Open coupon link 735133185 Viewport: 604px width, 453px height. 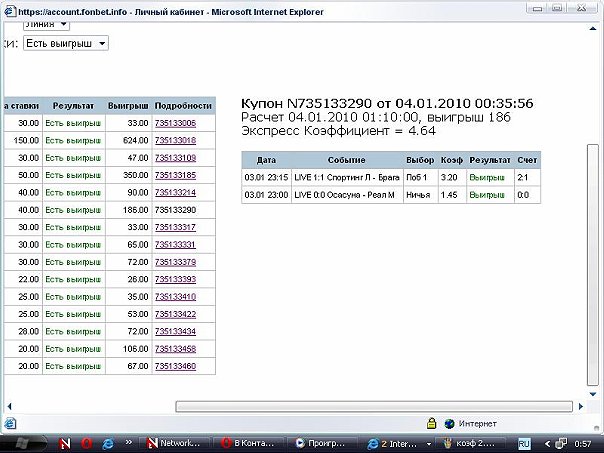[175, 175]
